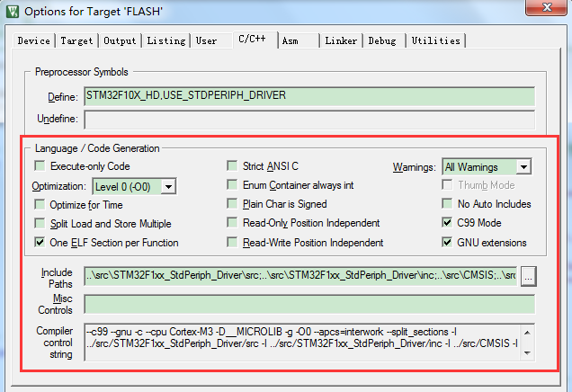Disable GNU extensions checkbox
This screenshot has width=572, height=392.
[447, 242]
